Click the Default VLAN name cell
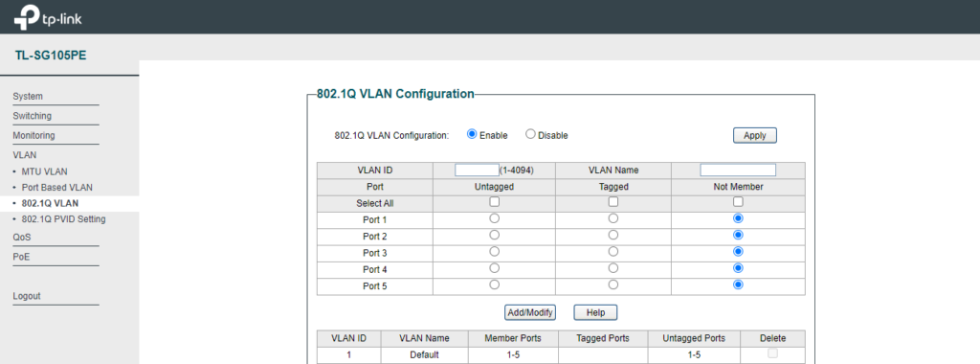The image size is (980, 364). (x=424, y=354)
